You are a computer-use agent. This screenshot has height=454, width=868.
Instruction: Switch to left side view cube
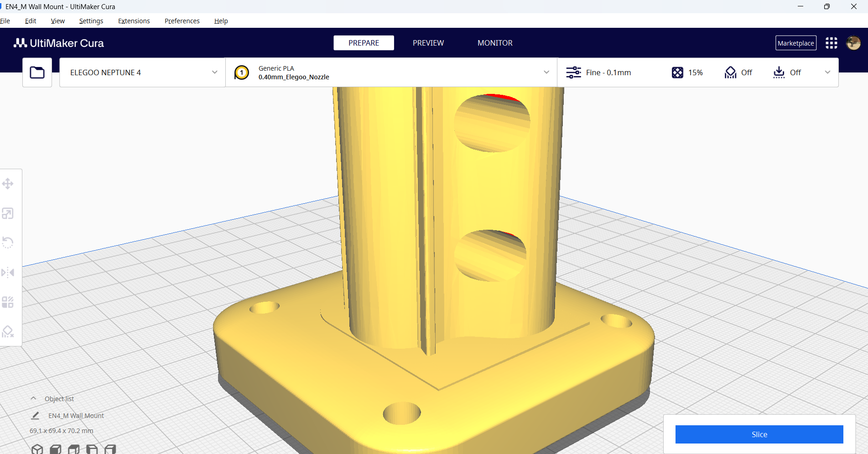[92, 449]
